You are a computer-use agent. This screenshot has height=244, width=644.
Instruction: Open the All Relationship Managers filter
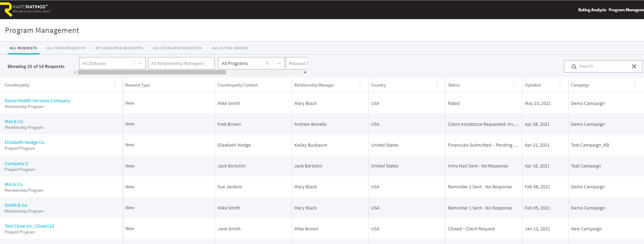pyautogui.click(x=181, y=63)
